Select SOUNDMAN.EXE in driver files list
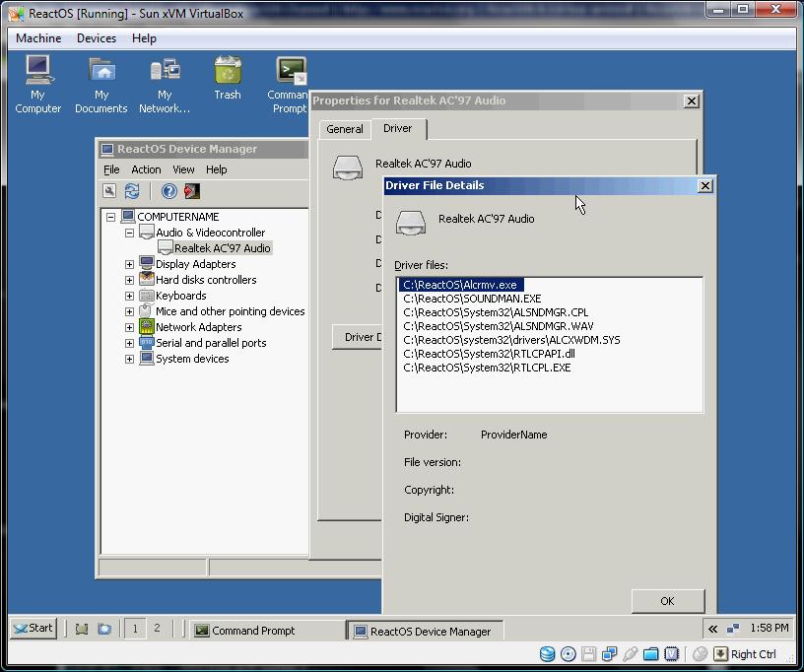Viewport: 804px width, 672px height. (x=472, y=299)
